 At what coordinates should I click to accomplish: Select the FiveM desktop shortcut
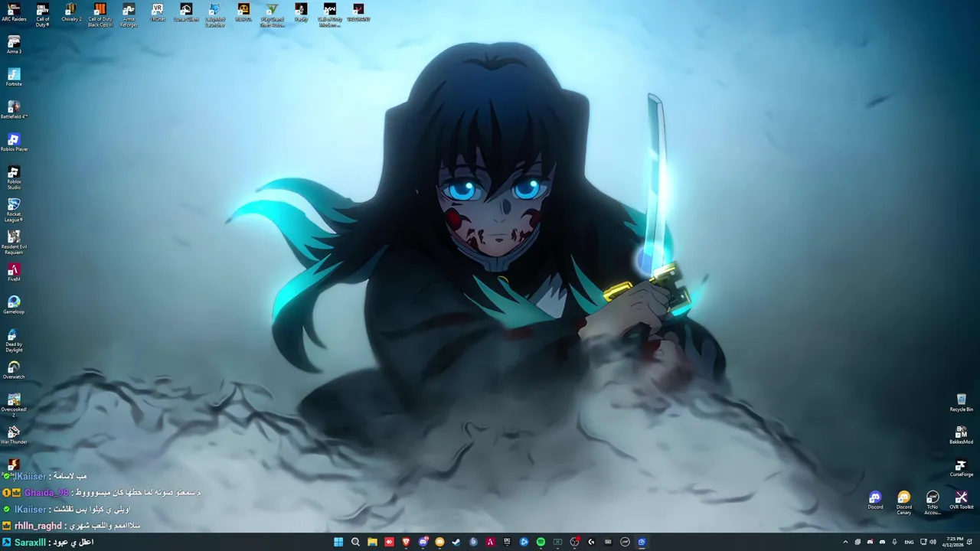14,272
